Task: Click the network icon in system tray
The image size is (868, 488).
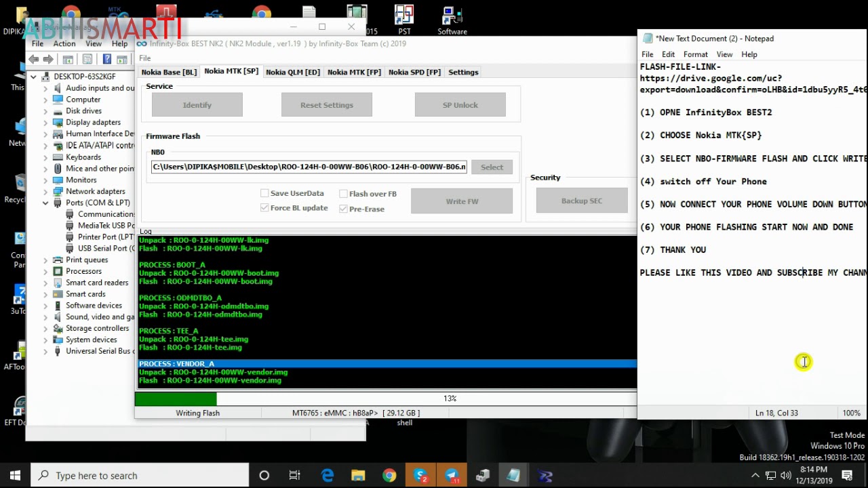Action: 771,476
